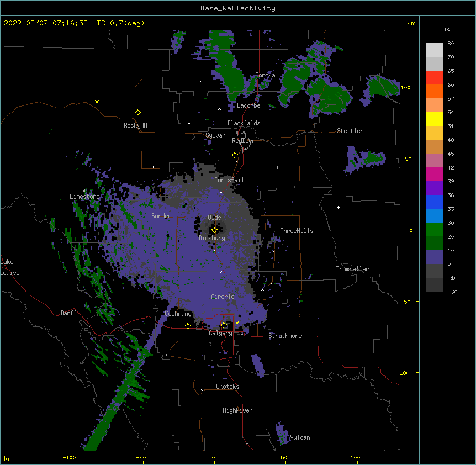Click the Drumheller label
The width and height of the screenshot is (476, 465).
(352, 269)
